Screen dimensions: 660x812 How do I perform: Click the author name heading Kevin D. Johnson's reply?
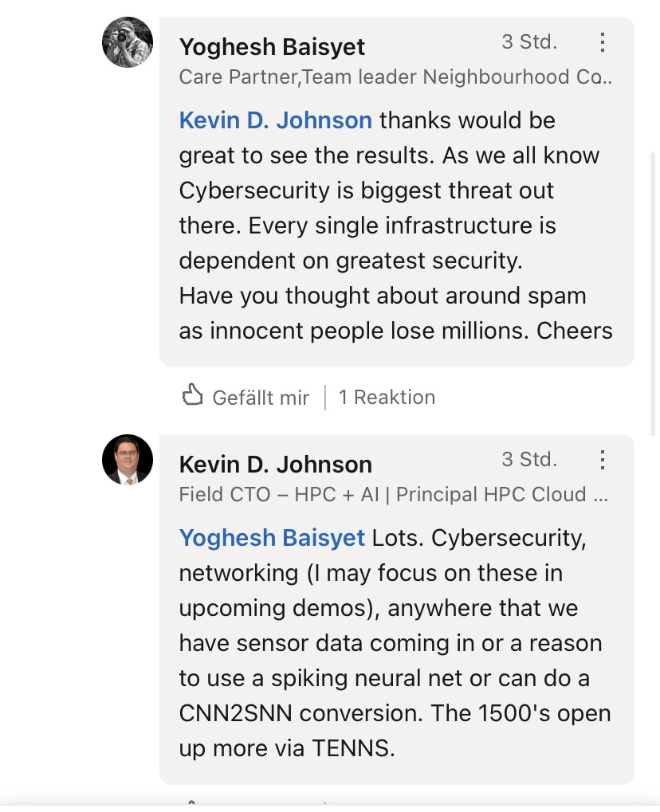click(275, 465)
